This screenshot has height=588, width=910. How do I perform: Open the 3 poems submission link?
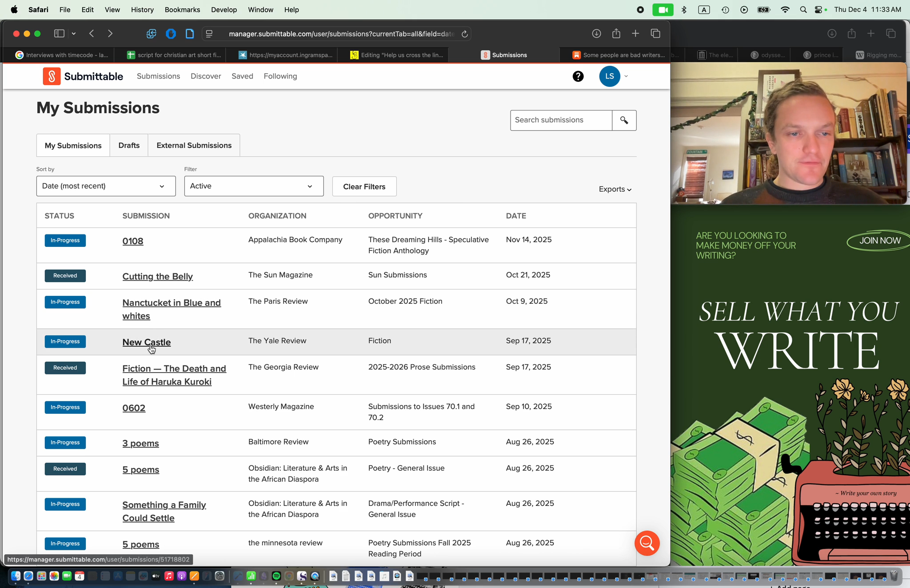click(x=140, y=443)
